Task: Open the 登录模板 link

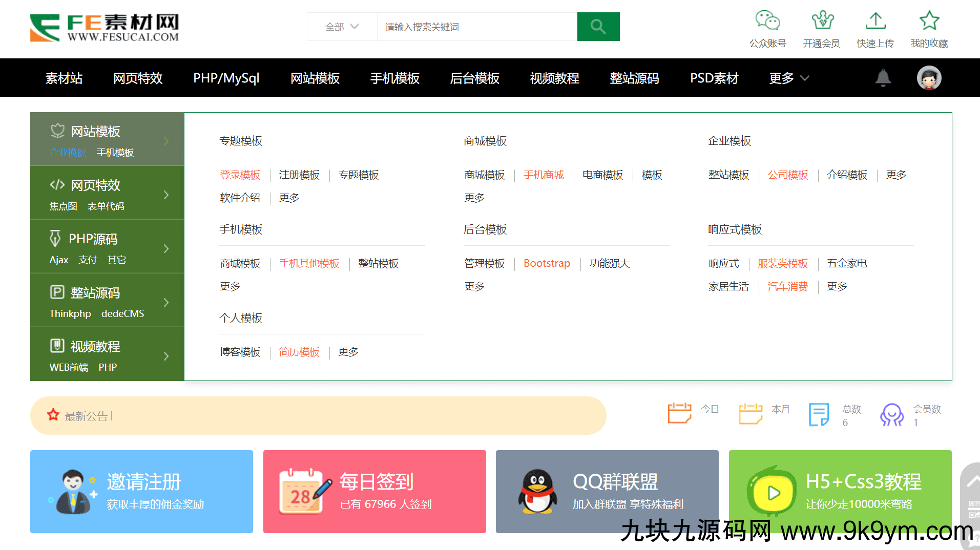Action: (x=240, y=175)
